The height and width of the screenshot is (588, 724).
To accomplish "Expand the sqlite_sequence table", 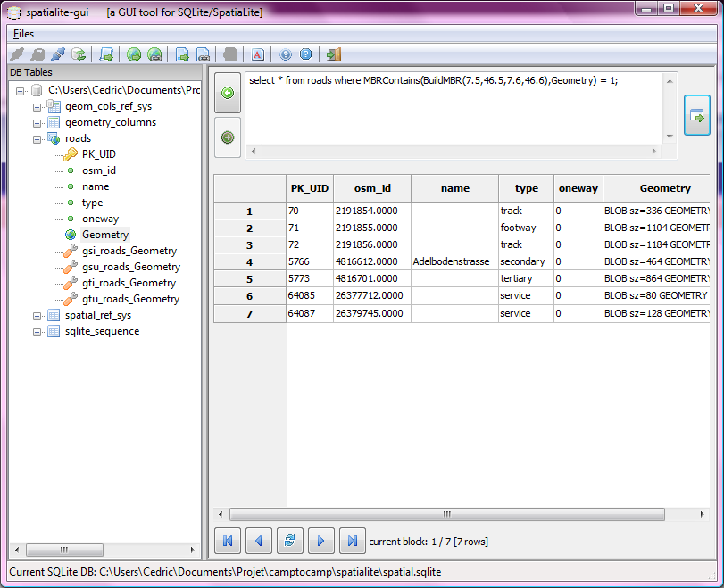I will (x=37, y=332).
